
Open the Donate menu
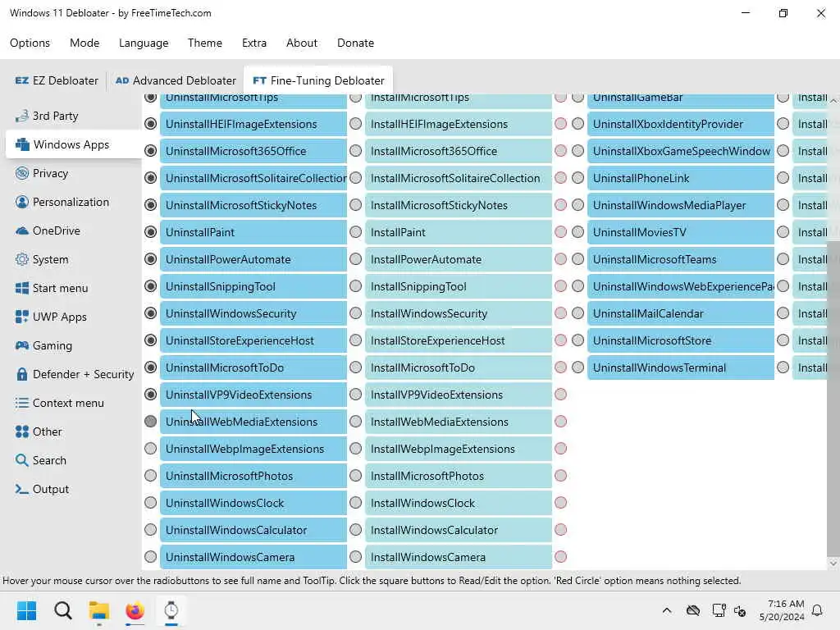pos(356,43)
